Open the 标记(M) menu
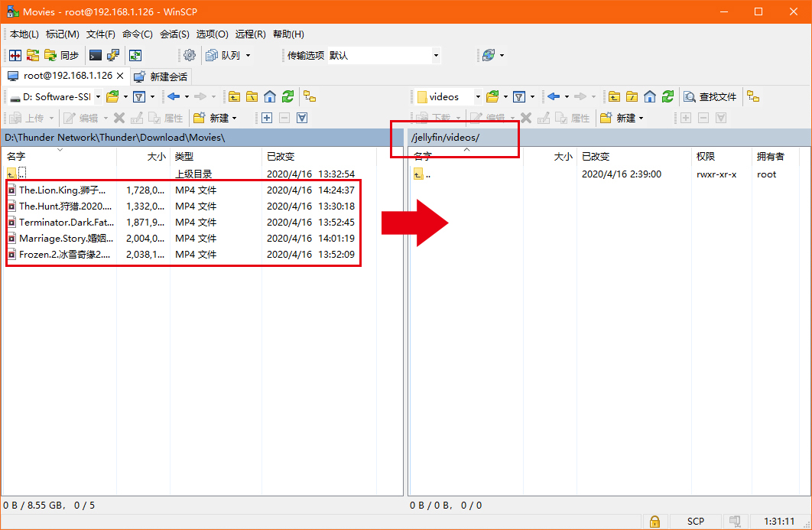The width and height of the screenshot is (812, 530). [62, 34]
